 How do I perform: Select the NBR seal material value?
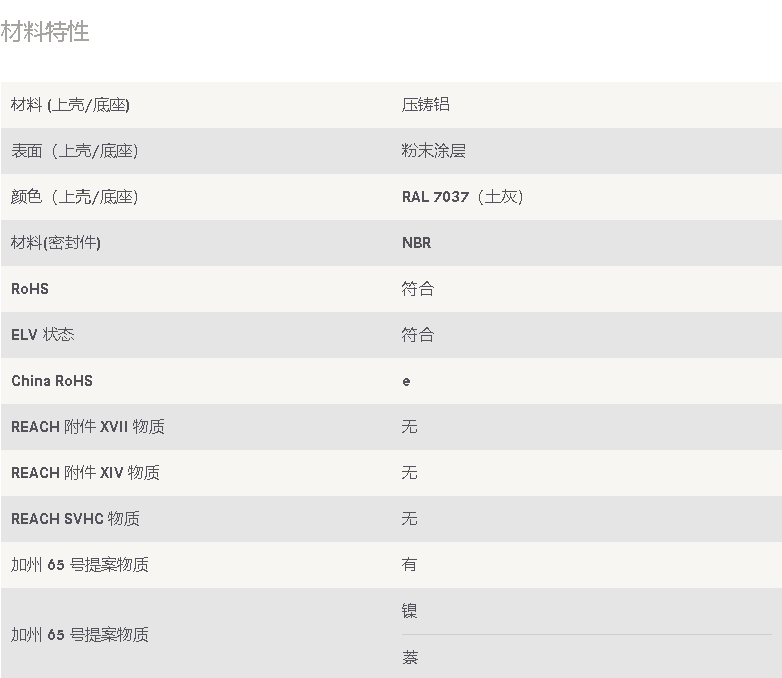point(416,243)
